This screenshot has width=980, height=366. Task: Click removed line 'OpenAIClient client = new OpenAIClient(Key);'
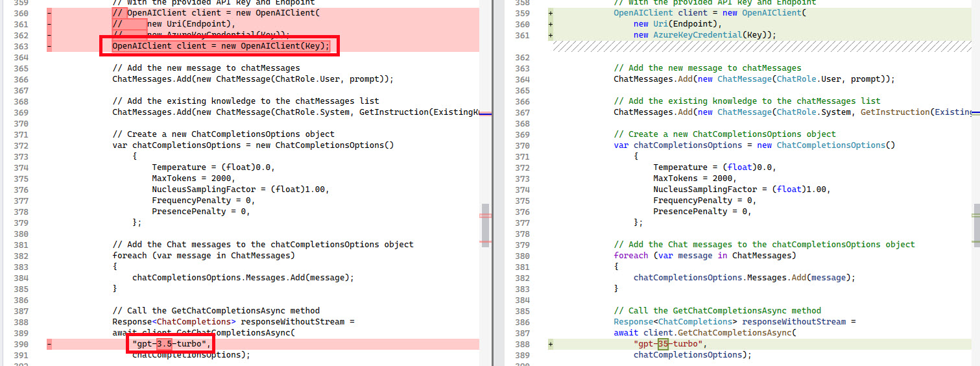tap(221, 46)
